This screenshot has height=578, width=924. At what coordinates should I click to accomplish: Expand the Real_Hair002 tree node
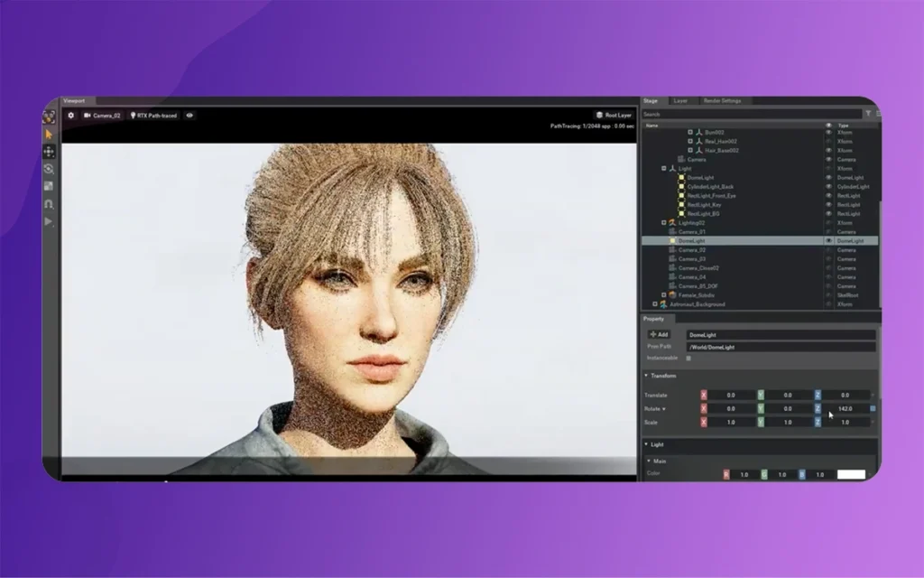pyautogui.click(x=690, y=142)
